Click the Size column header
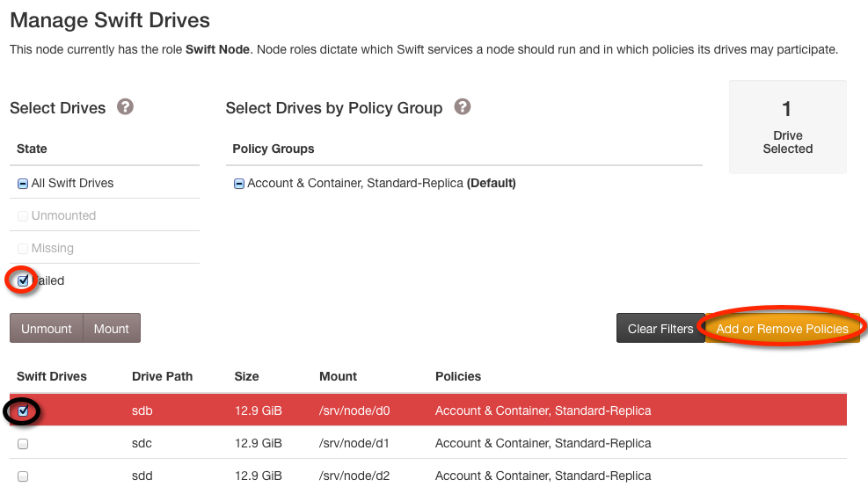This screenshot has height=494, width=868. coord(246,376)
